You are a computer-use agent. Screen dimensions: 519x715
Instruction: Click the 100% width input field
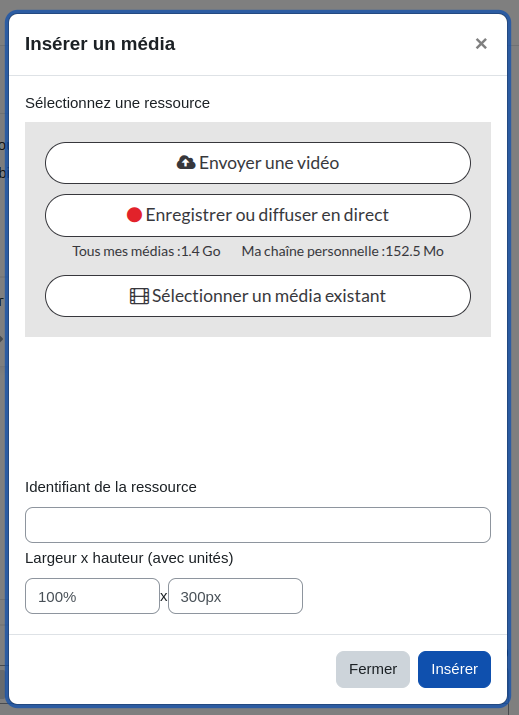92,596
